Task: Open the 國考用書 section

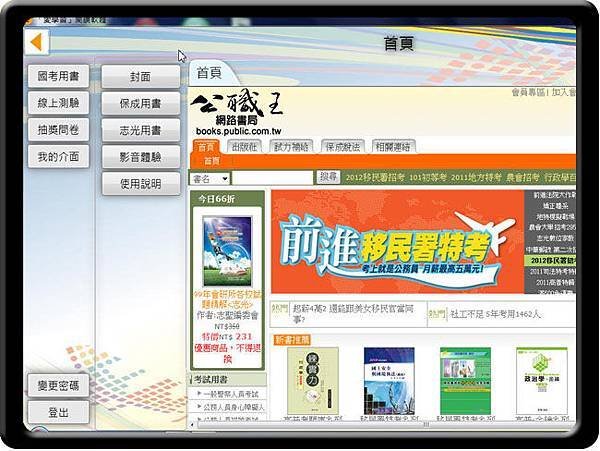Action: tap(58, 76)
